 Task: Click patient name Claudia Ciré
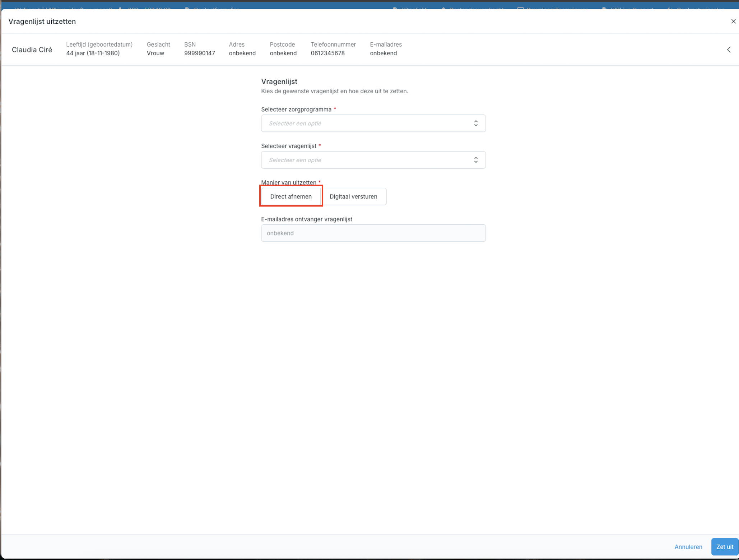pyautogui.click(x=32, y=50)
